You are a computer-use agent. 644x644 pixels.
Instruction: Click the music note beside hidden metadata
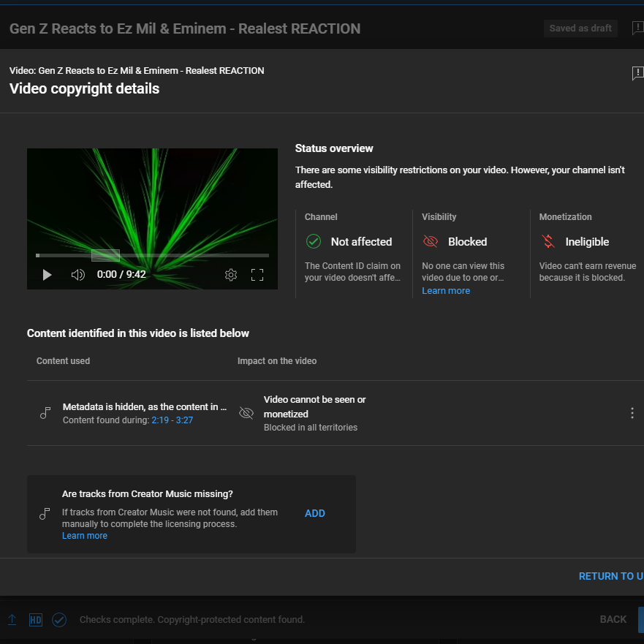45,413
